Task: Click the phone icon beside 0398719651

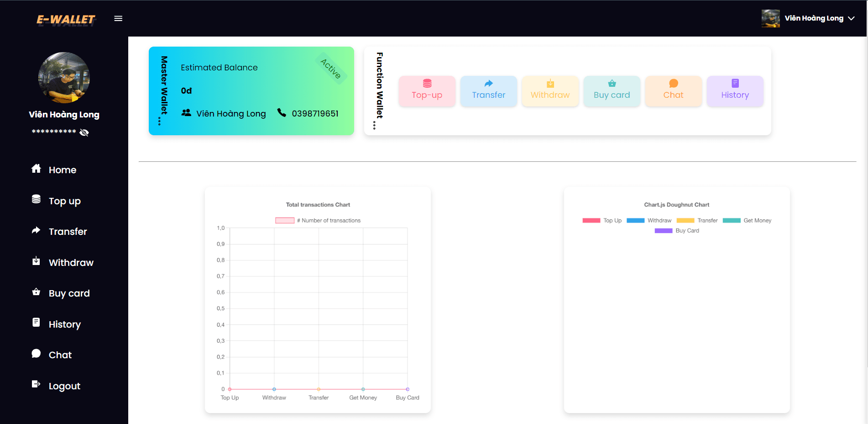Action: pyautogui.click(x=282, y=113)
